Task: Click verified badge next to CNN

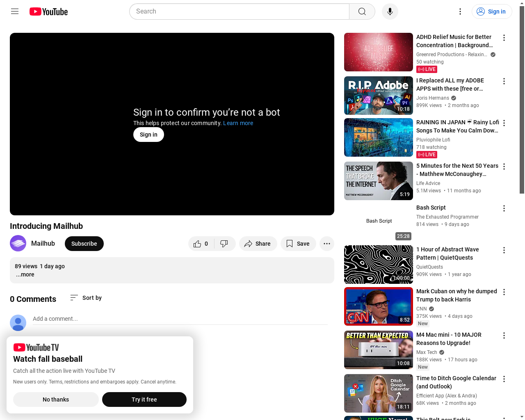Action: (431, 309)
